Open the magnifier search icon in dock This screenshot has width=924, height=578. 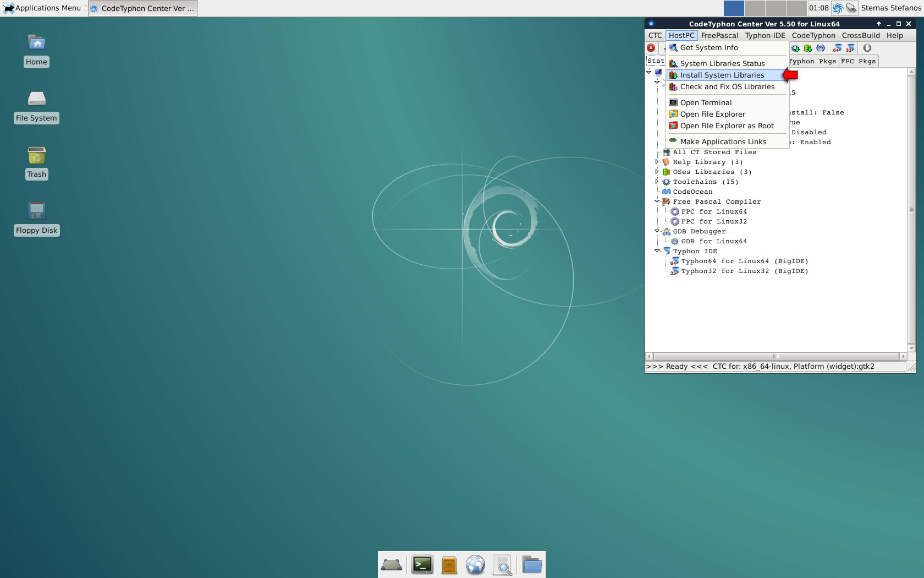pyautogui.click(x=502, y=565)
